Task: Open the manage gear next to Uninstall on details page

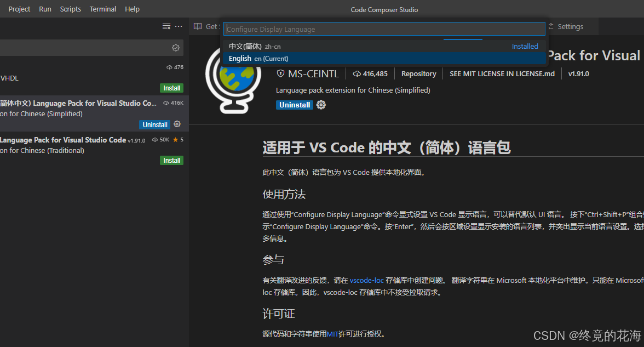Action: [321, 105]
